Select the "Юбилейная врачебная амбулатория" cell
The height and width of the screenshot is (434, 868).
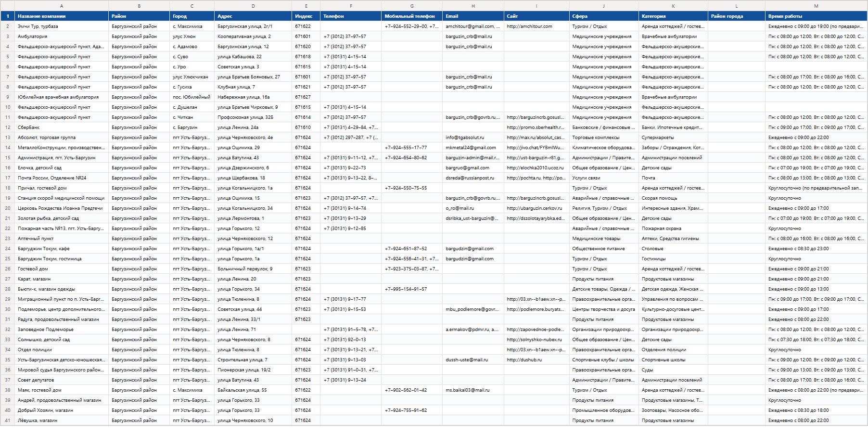tap(62, 97)
